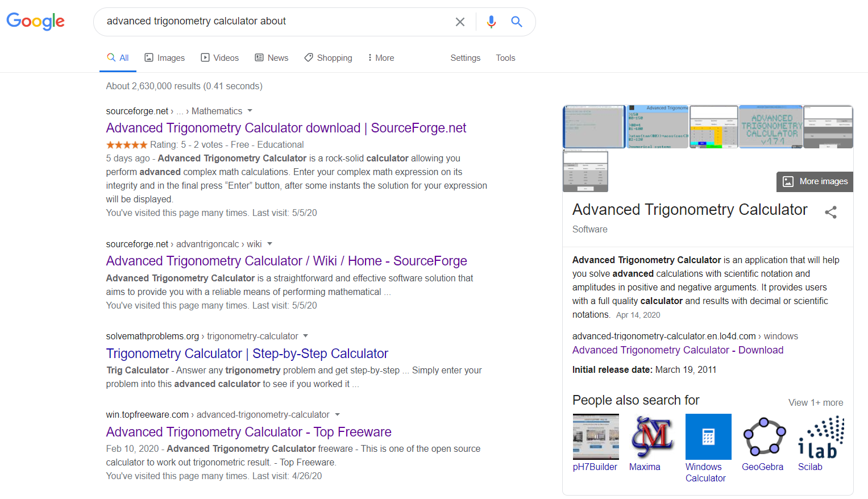Switch to the News tab
Viewport: 868px width, 499px height.
click(x=272, y=58)
